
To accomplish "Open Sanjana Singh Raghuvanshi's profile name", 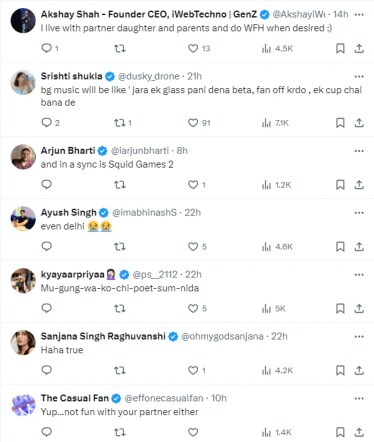I will (x=103, y=336).
